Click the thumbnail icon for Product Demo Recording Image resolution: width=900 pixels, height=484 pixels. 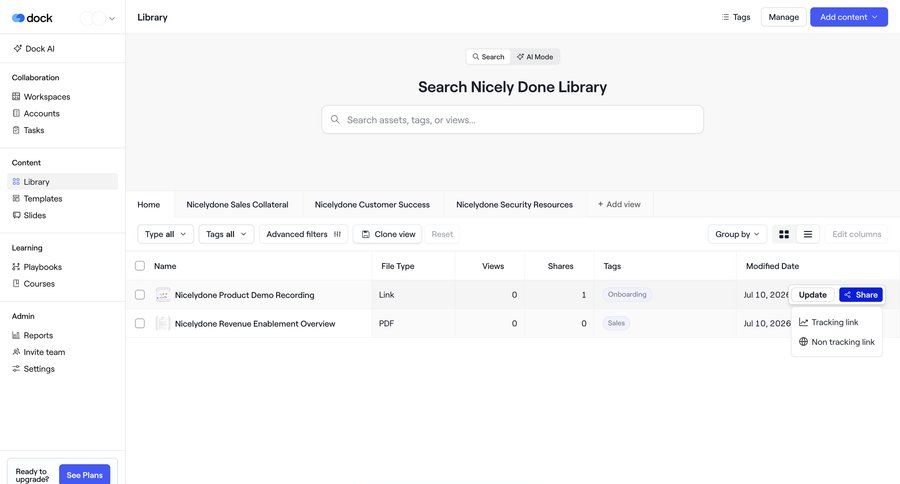pos(163,295)
